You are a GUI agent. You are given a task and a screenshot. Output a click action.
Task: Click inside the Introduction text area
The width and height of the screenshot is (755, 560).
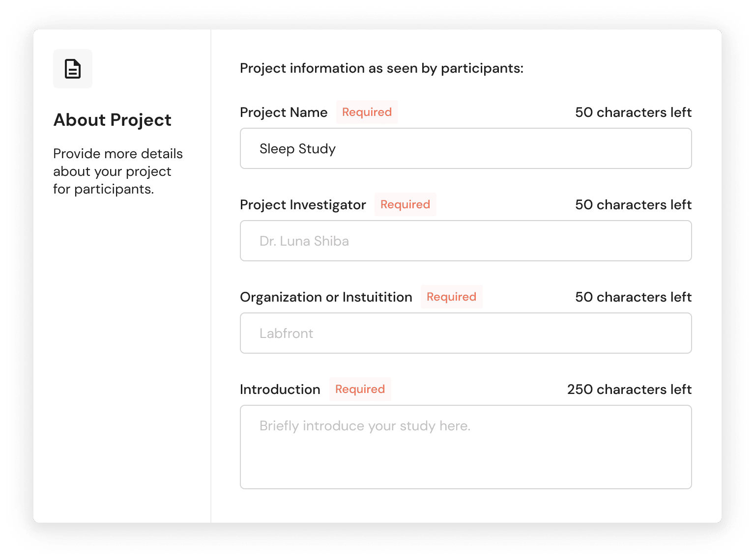(465, 447)
